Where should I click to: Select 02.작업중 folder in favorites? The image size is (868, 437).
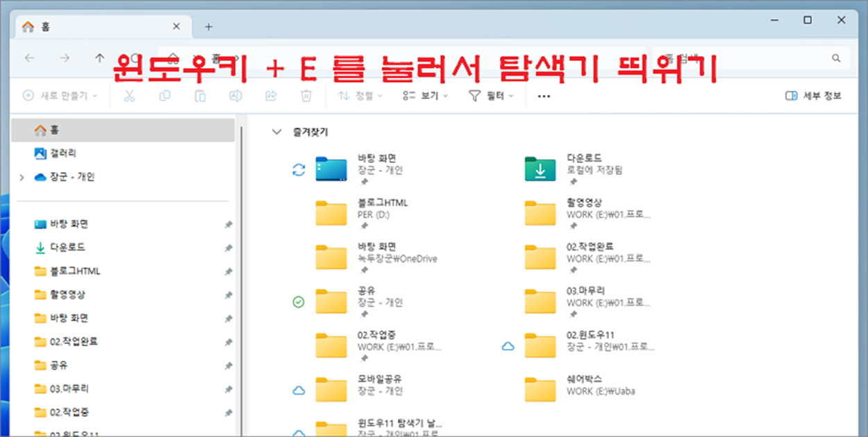378,346
